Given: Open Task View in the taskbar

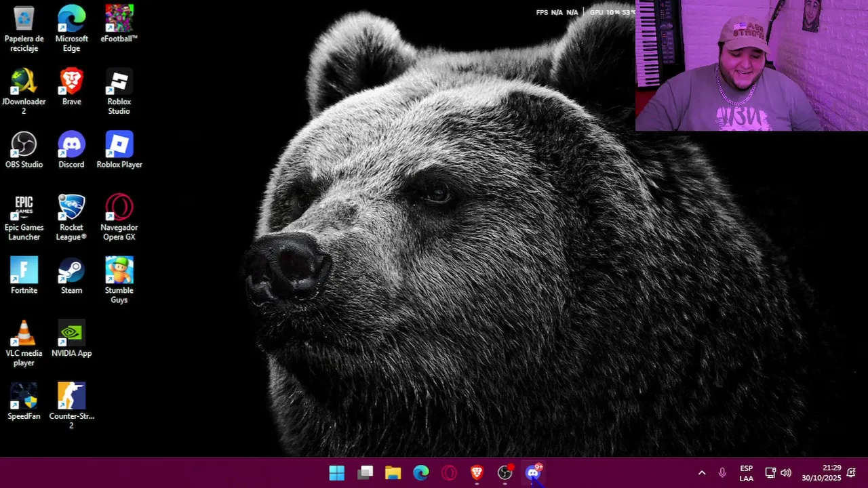Looking at the screenshot, I should tap(366, 473).
